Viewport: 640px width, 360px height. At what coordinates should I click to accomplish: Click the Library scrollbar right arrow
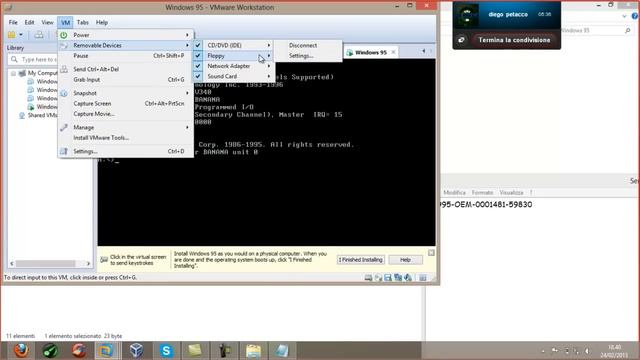pyautogui.click(x=88, y=264)
